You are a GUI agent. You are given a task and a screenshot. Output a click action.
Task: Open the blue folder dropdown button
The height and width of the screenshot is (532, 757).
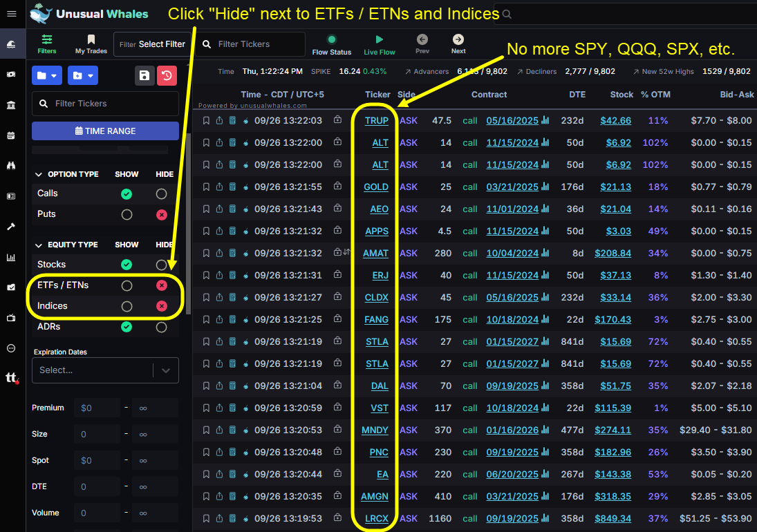(x=47, y=75)
